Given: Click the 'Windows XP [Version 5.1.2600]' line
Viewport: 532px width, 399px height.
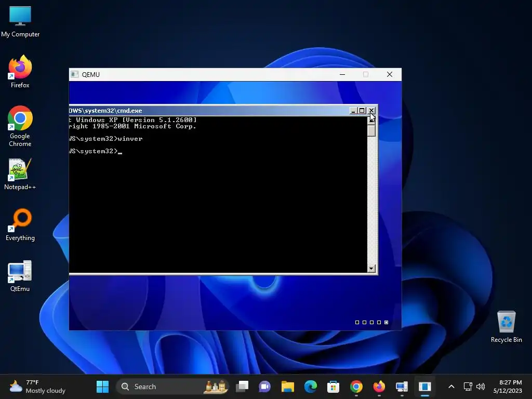Looking at the screenshot, I should (x=137, y=120).
